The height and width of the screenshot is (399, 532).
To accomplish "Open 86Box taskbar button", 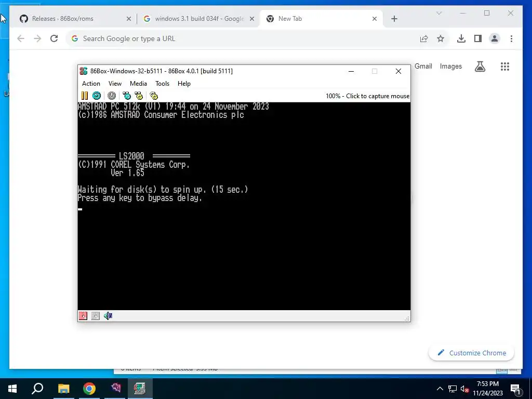I will (x=140, y=389).
